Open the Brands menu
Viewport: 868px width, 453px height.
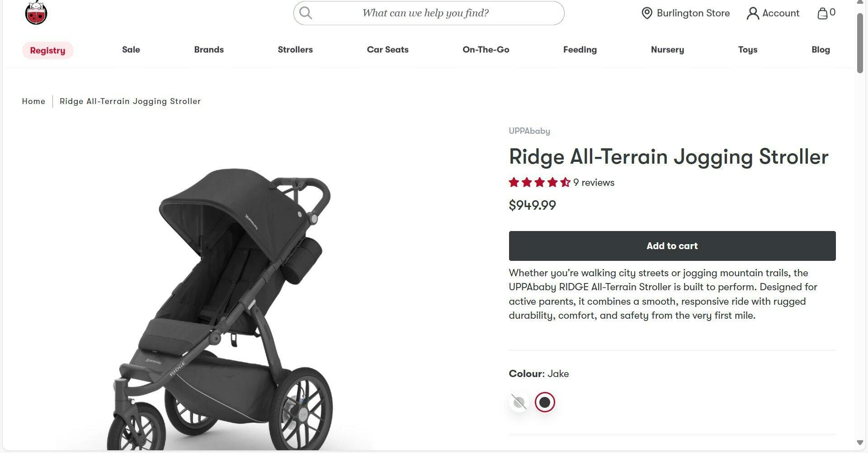[x=209, y=50]
